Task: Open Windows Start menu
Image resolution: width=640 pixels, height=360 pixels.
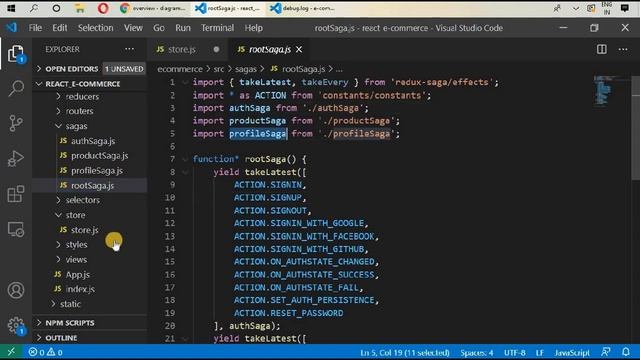Action: tap(11, 8)
